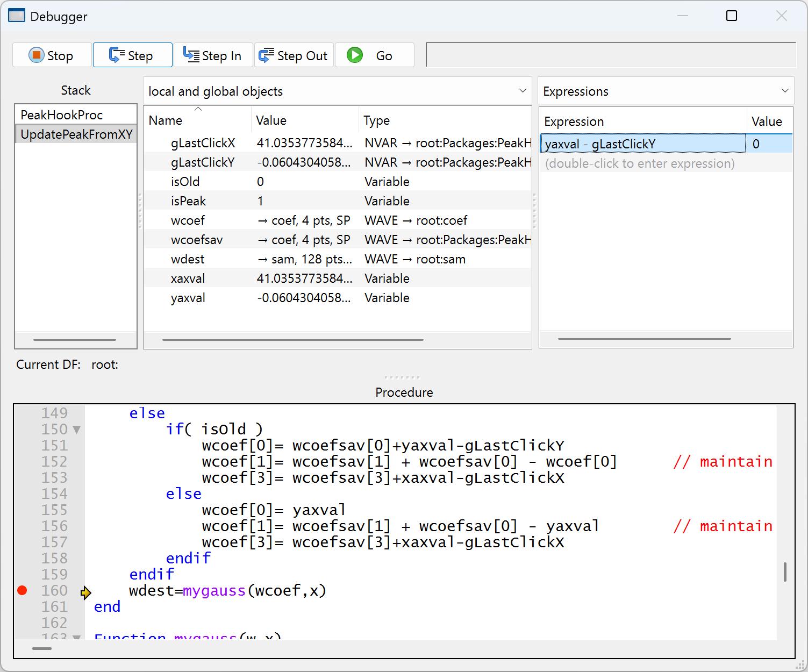Click the Debugger icon in the title bar

(17, 16)
